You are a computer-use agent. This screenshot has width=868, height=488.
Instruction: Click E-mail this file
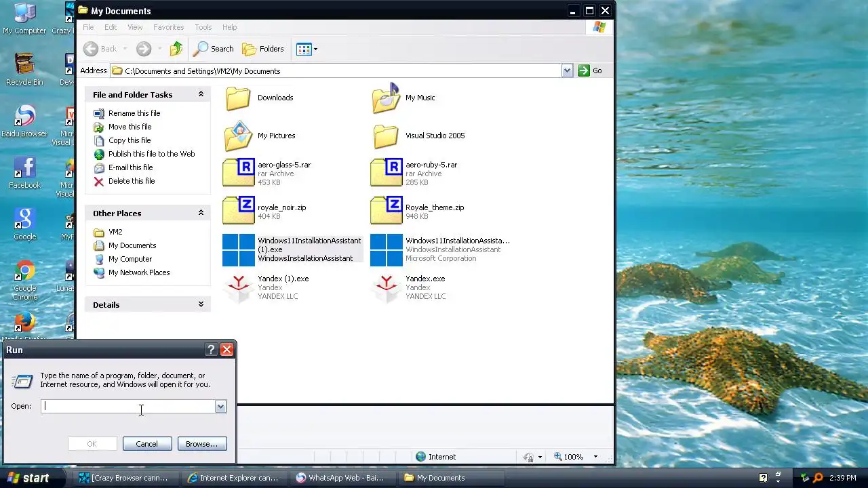(130, 167)
